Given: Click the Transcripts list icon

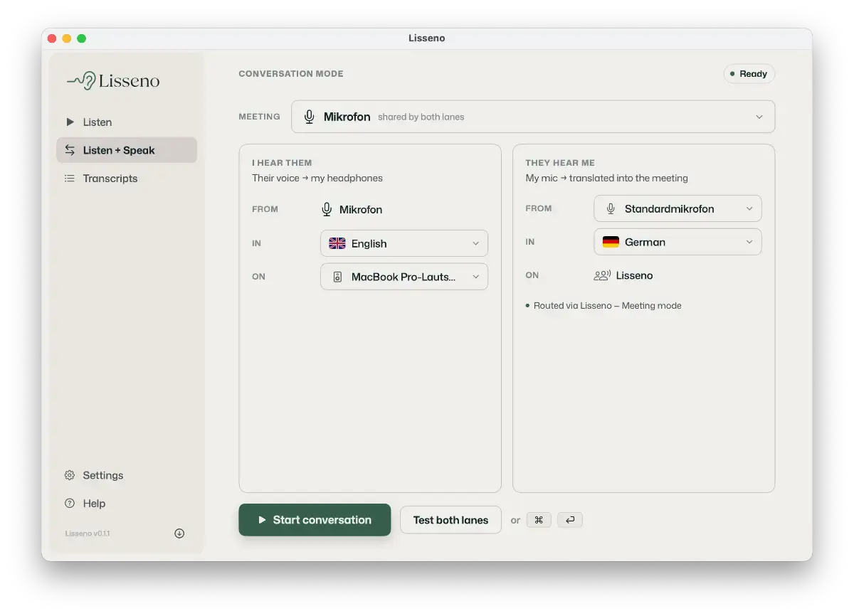Looking at the screenshot, I should (x=70, y=179).
